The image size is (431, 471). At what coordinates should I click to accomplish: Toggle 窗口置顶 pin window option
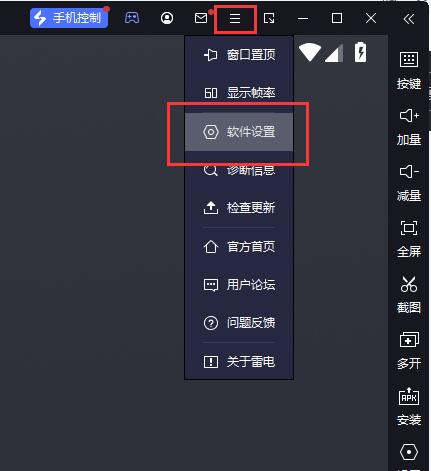point(239,55)
